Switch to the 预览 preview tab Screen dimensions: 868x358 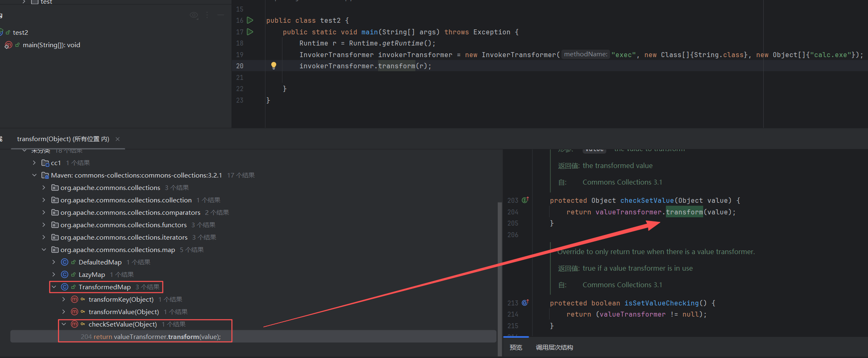coord(516,348)
